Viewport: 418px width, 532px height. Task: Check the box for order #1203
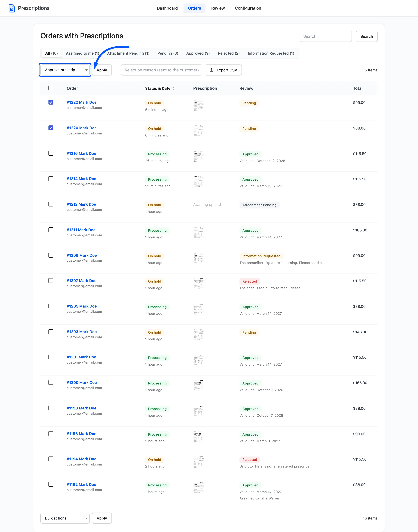51,332
